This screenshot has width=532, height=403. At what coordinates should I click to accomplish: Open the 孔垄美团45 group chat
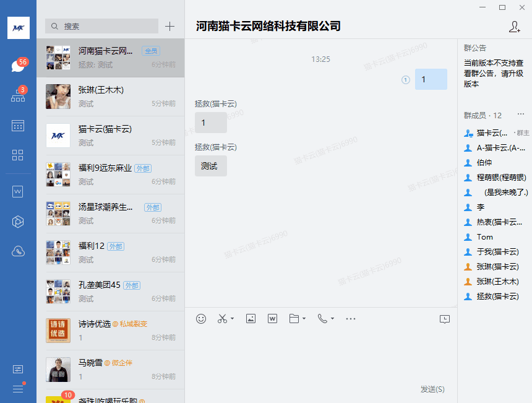pyautogui.click(x=111, y=292)
